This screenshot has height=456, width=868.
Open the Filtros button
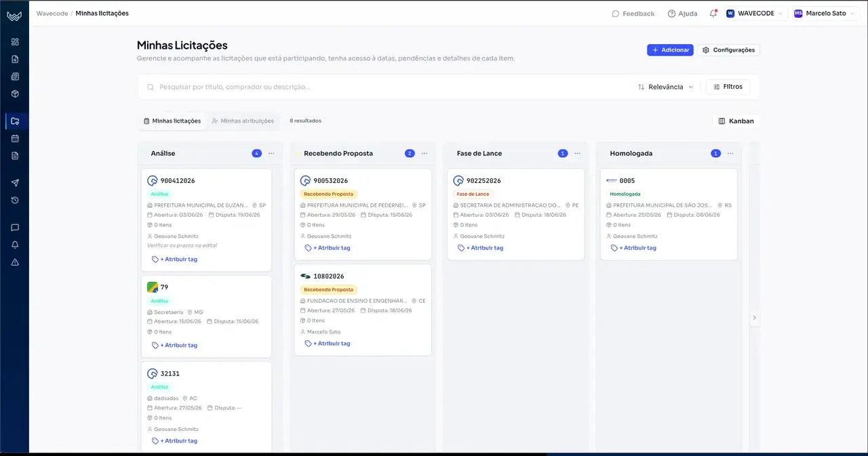(x=728, y=87)
